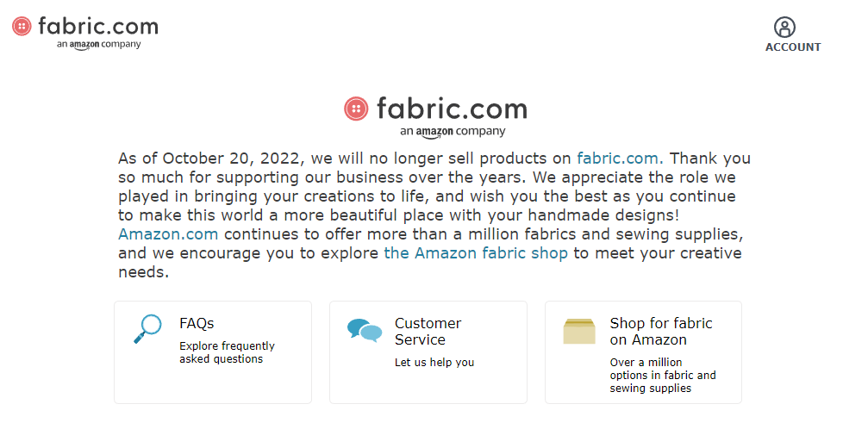Image resolution: width=868 pixels, height=423 pixels.
Task: Click the large centered fabric.com wordmark
Action: (452, 109)
